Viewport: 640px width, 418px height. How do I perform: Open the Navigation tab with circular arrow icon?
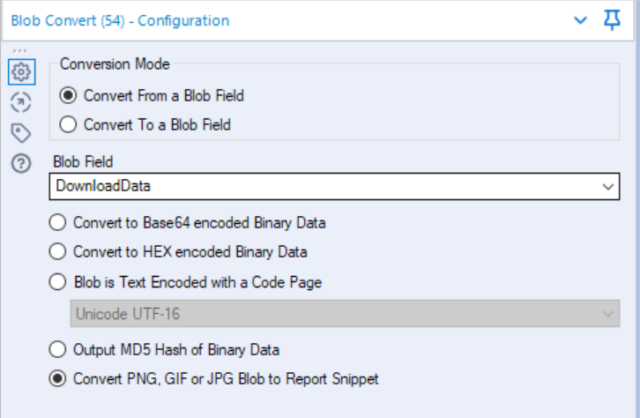point(21,102)
